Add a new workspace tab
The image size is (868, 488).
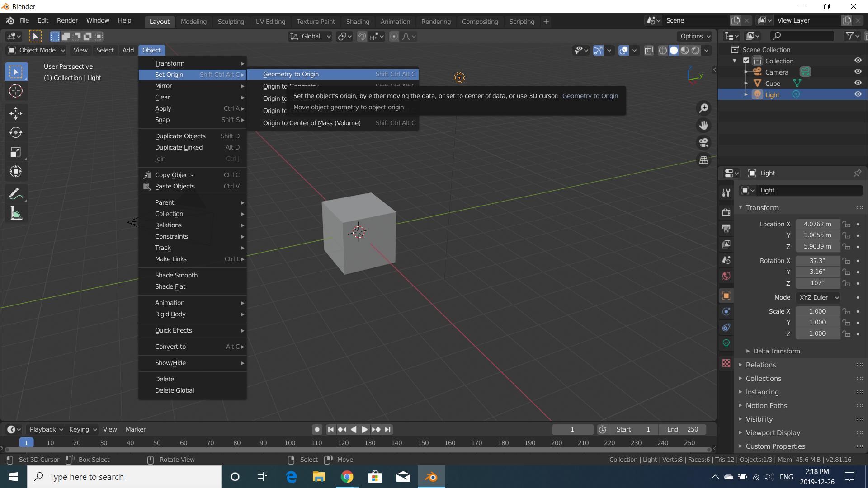546,22
